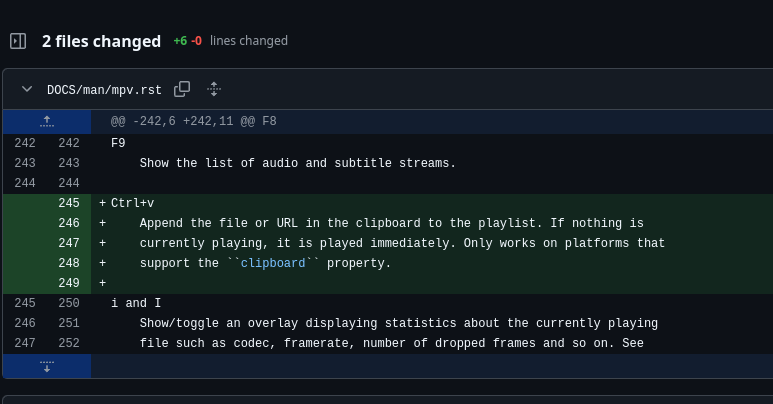This screenshot has height=404, width=773.
Task: Click the "2 files changed" heading
Action: pos(101,41)
